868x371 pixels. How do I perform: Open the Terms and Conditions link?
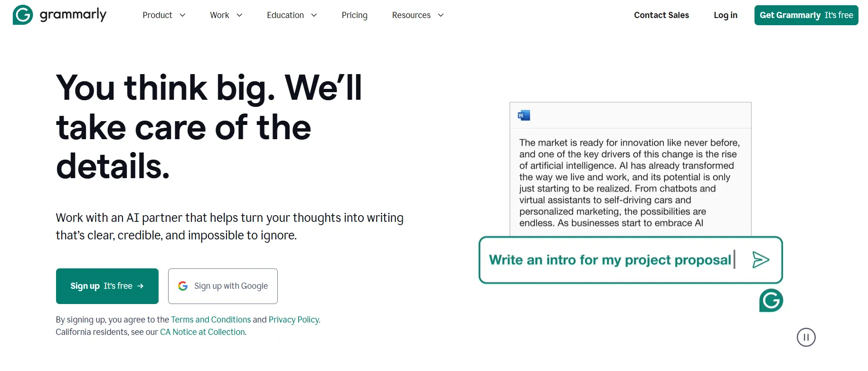211,320
